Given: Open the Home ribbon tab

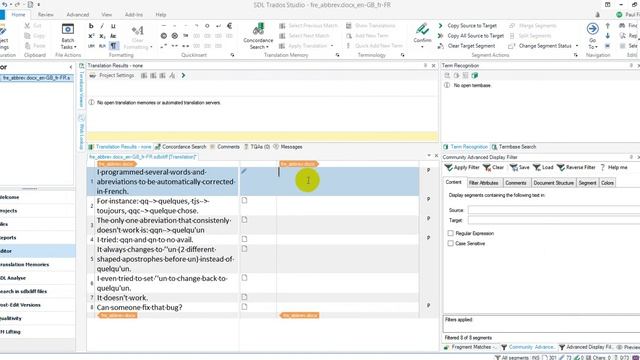Looking at the screenshot, I should [x=18, y=14].
